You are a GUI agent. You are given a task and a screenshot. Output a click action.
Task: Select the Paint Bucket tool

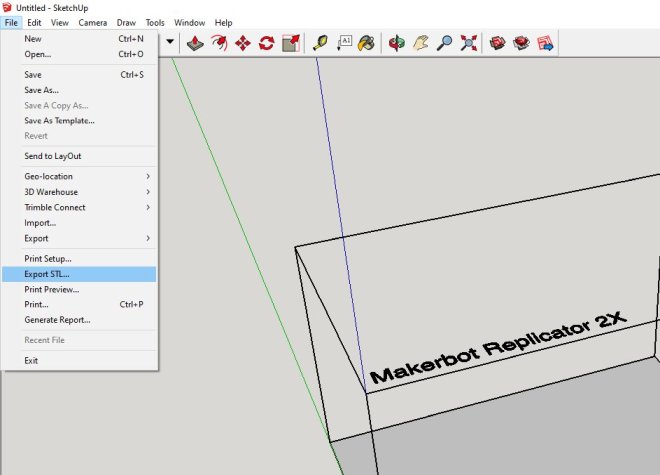[x=366, y=43]
